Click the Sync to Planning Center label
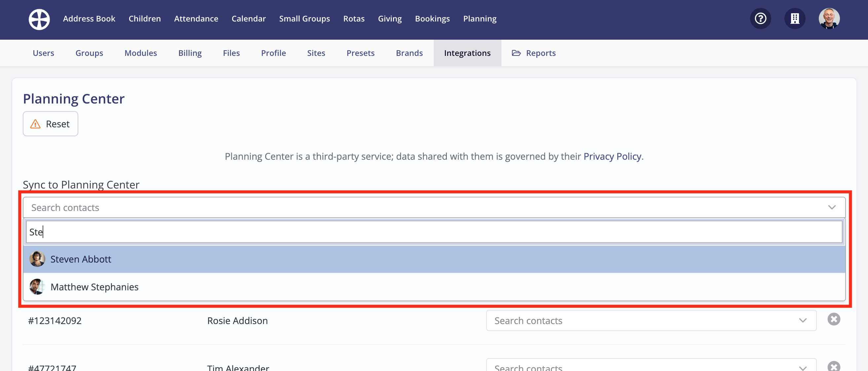 [x=81, y=185]
